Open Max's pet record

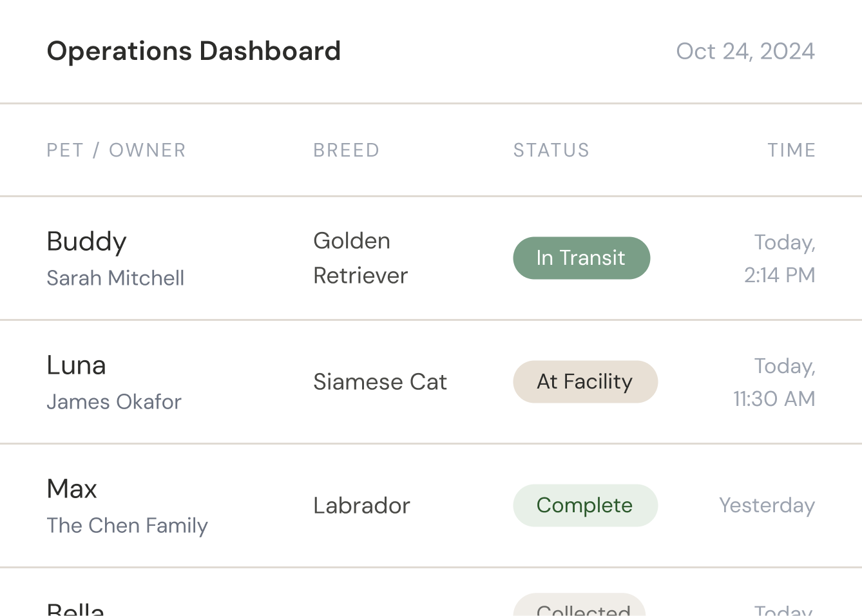[72, 489]
